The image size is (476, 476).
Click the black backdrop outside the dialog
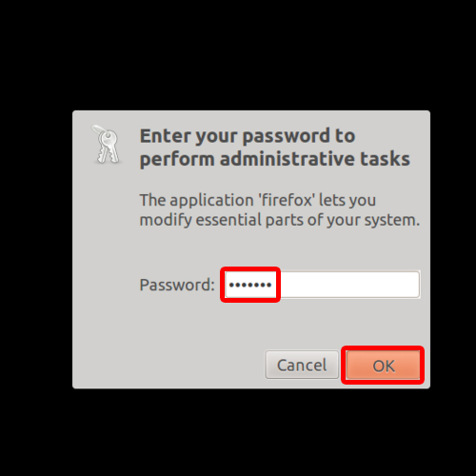[238, 54]
